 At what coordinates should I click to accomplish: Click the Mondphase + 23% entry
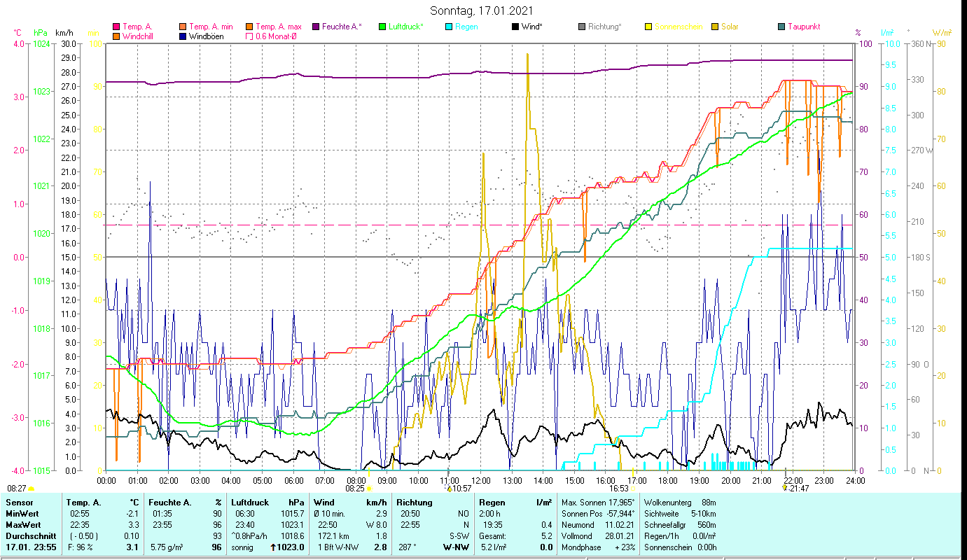click(599, 547)
